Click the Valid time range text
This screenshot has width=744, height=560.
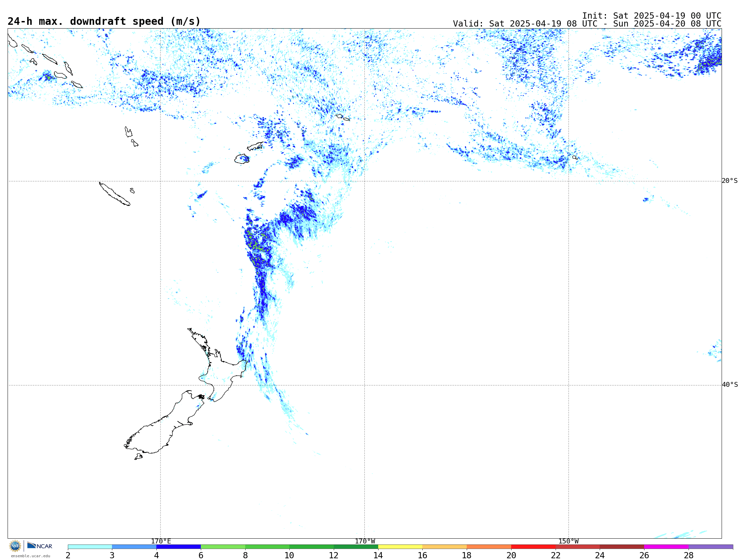pos(587,24)
